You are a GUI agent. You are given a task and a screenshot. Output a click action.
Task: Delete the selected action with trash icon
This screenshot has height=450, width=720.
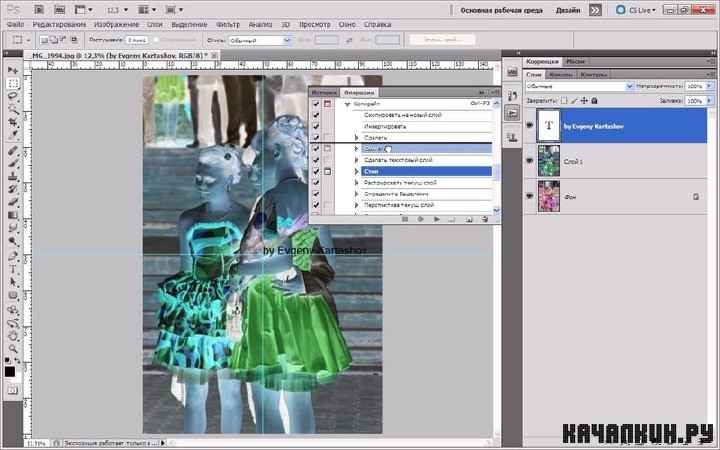(484, 219)
